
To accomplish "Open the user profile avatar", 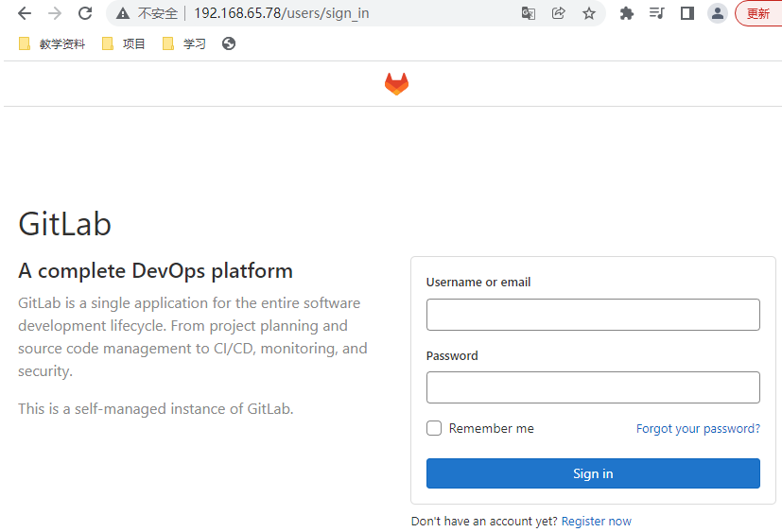I will tap(718, 13).
